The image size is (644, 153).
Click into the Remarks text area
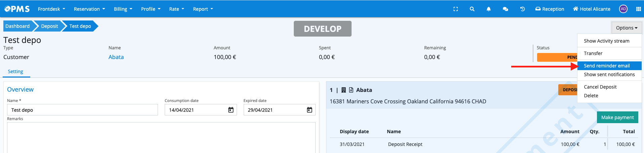click(161, 138)
